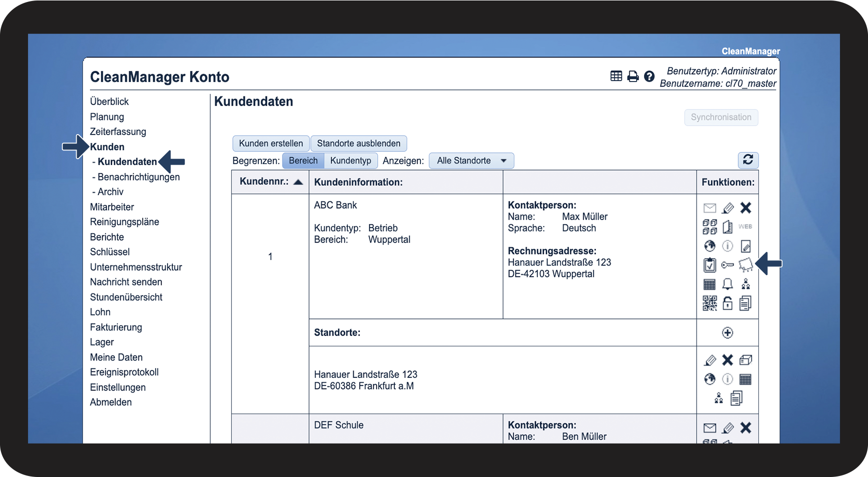The image size is (868, 477).
Task: Click the Standorte ausblenden button
Action: tap(359, 143)
